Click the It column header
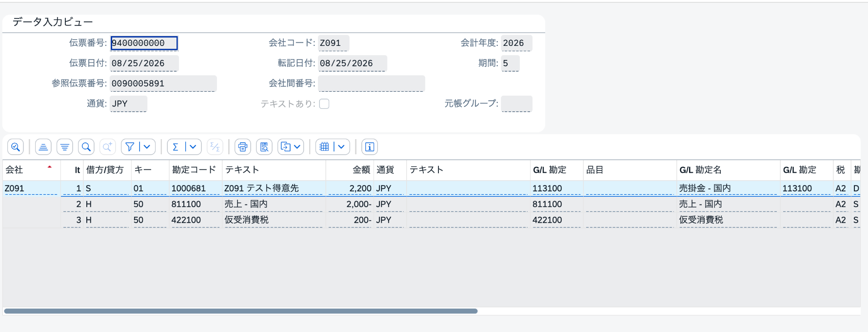Image resolution: width=868 pixels, height=332 pixels. click(x=72, y=170)
